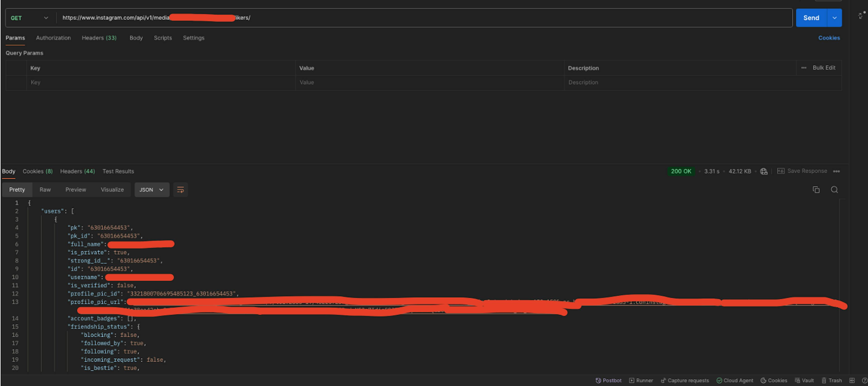Click the Cookies link next to request tabs
This screenshot has height=386, width=868.
[829, 38]
